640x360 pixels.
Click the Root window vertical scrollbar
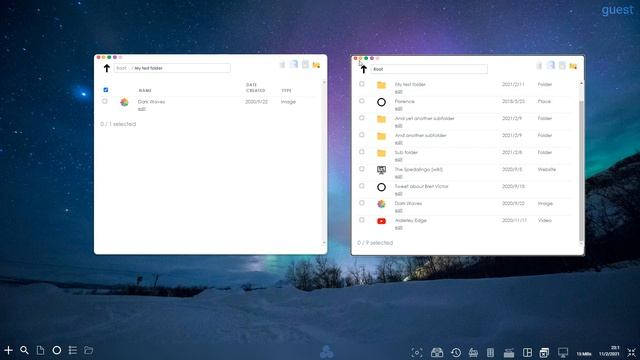click(581, 163)
